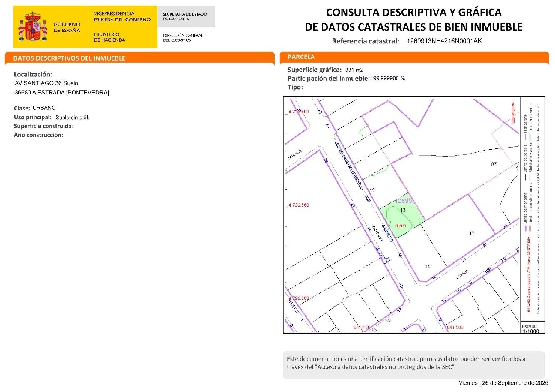Click the Spanish coat of arms emblem
Viewport: 555px width, 392px height.
point(33,27)
